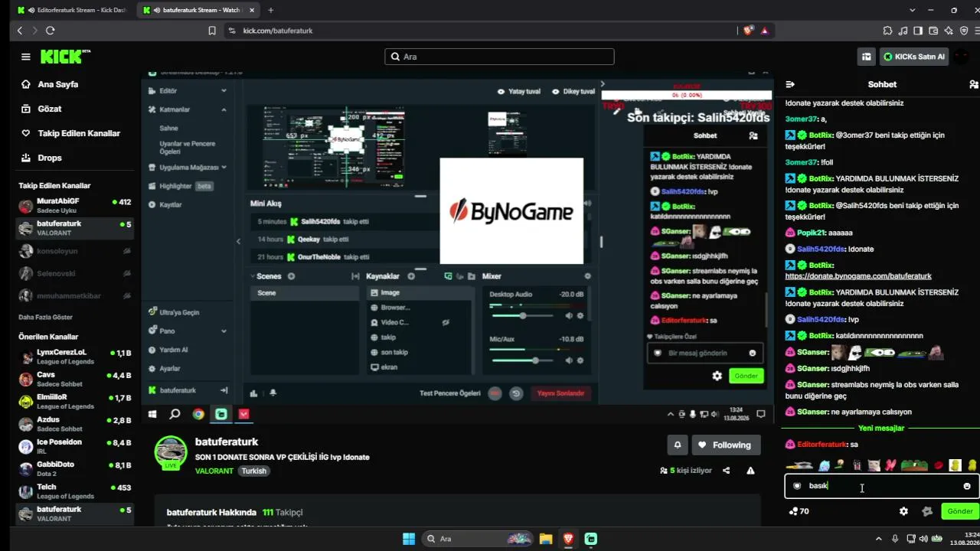
Task: Reload the browser page
Action: 50,31
